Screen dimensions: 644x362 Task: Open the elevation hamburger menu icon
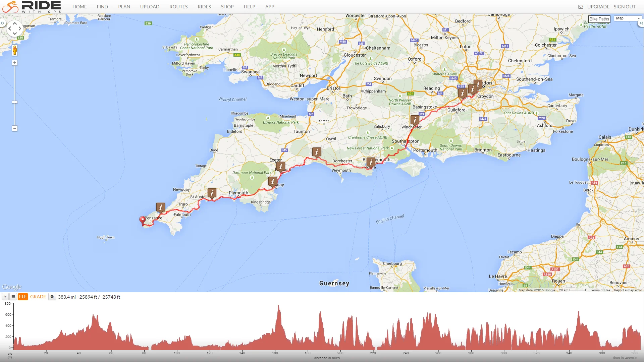(x=13, y=297)
